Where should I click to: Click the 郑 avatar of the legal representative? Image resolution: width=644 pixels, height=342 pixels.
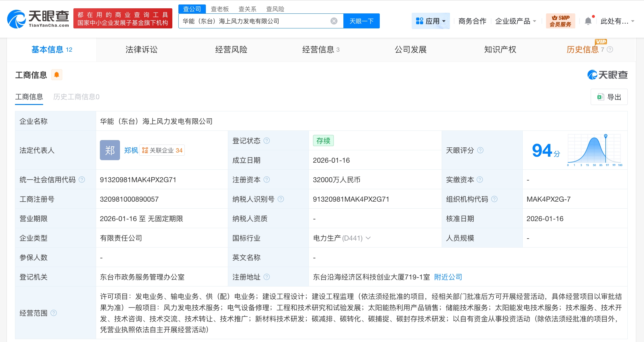110,150
